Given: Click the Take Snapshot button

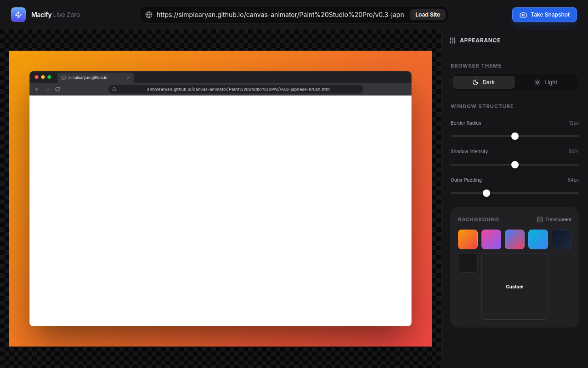Looking at the screenshot, I should point(544,15).
